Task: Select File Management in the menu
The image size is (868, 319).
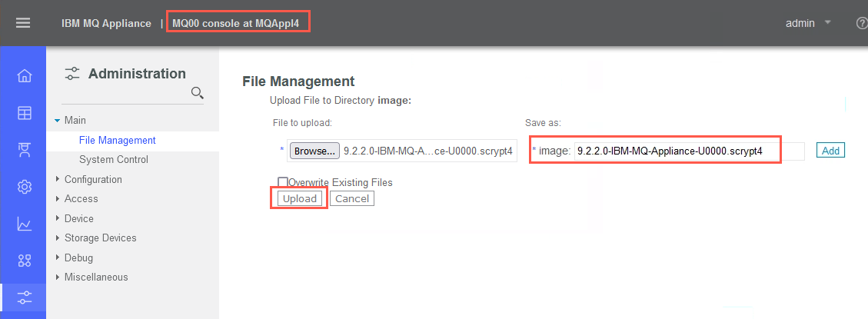Action: pos(118,140)
